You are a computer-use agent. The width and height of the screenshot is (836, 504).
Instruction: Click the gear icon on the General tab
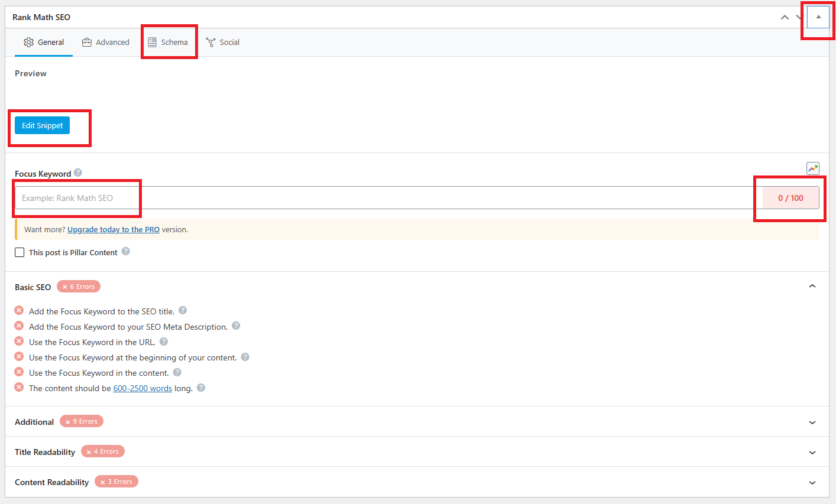coord(27,42)
